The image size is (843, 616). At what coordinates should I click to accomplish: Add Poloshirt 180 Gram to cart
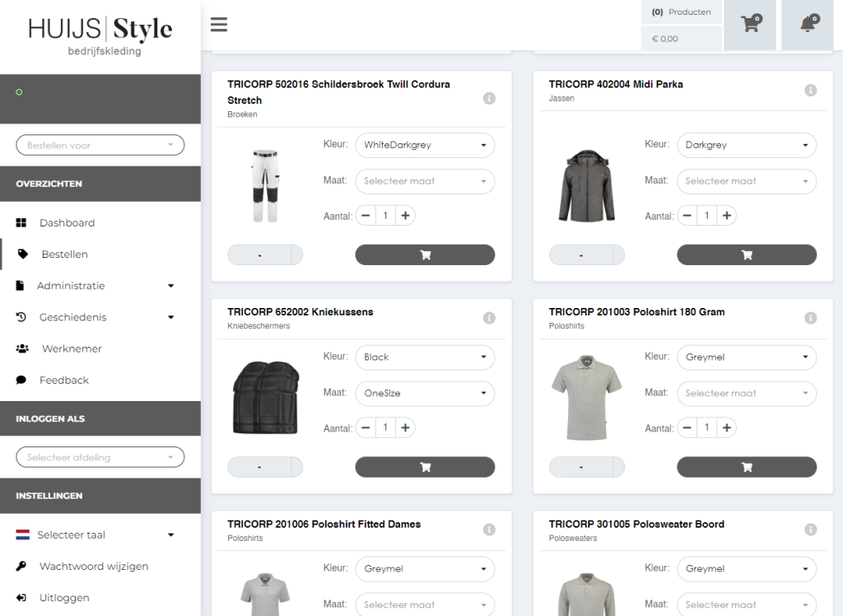746,467
